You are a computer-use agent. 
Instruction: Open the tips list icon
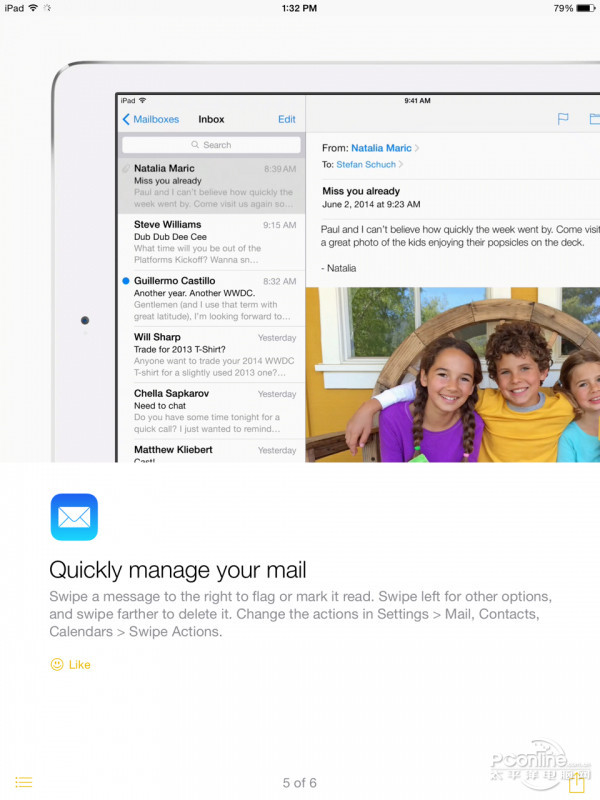(23, 782)
